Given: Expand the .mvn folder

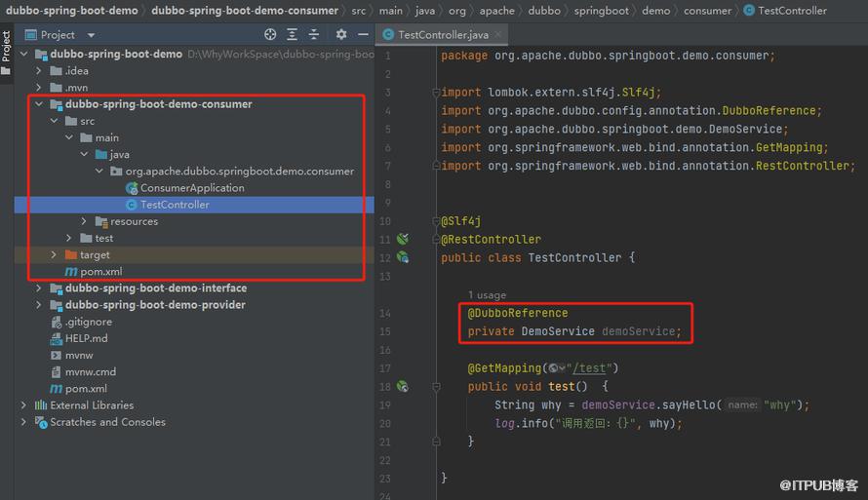Looking at the screenshot, I should pos(39,88).
